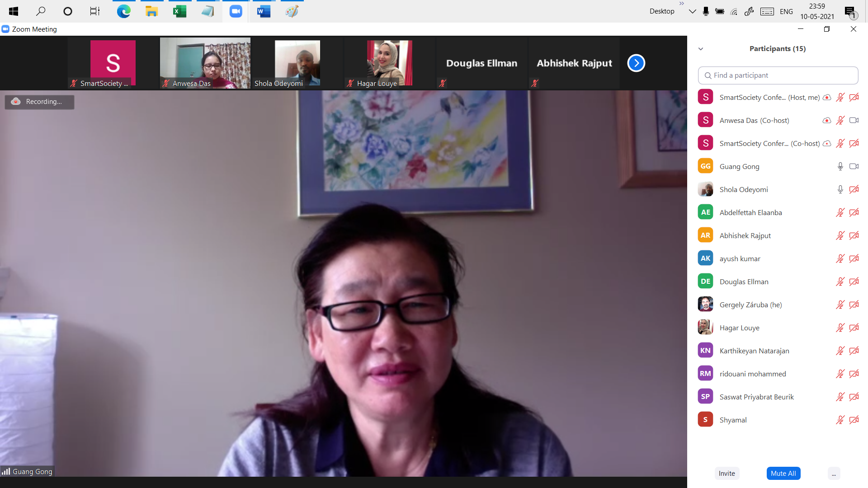Click ridouani mohammed's video-off icon

(x=854, y=374)
